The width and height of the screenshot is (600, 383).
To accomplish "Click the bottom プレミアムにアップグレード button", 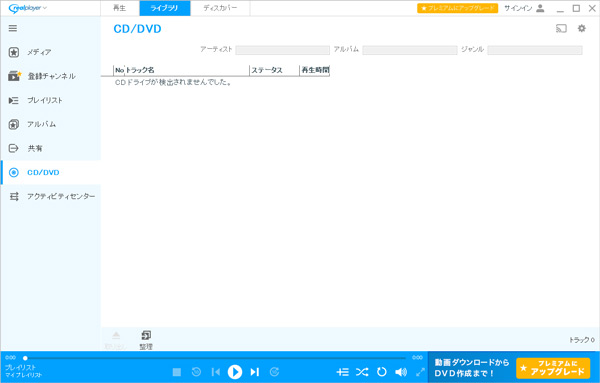I will pos(553,368).
